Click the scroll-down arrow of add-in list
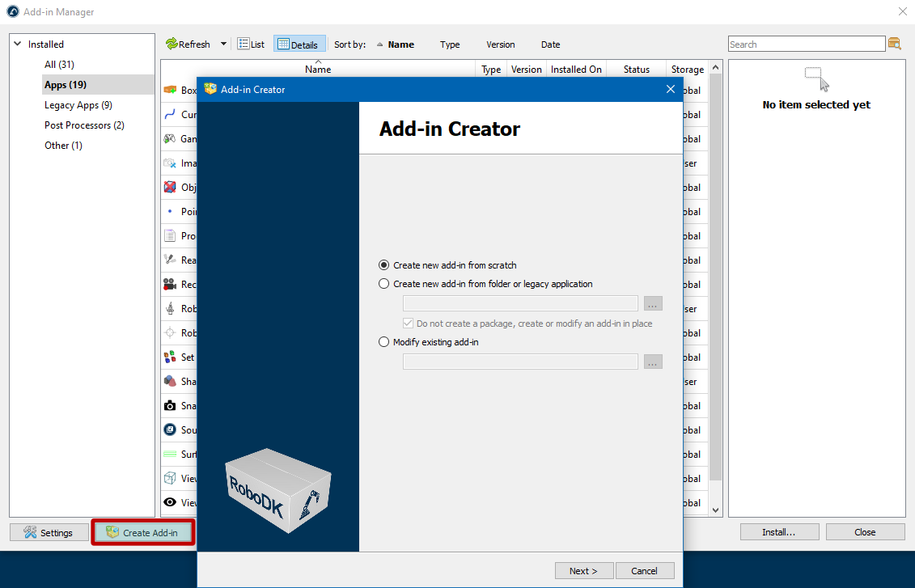This screenshot has height=588, width=915. click(714, 510)
